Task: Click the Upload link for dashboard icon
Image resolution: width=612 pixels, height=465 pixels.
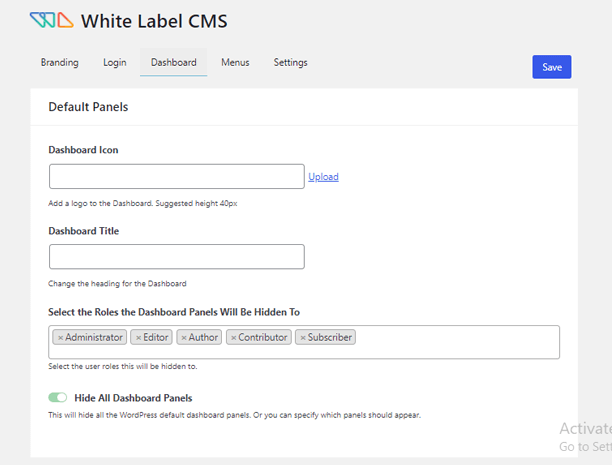Action: tap(323, 177)
